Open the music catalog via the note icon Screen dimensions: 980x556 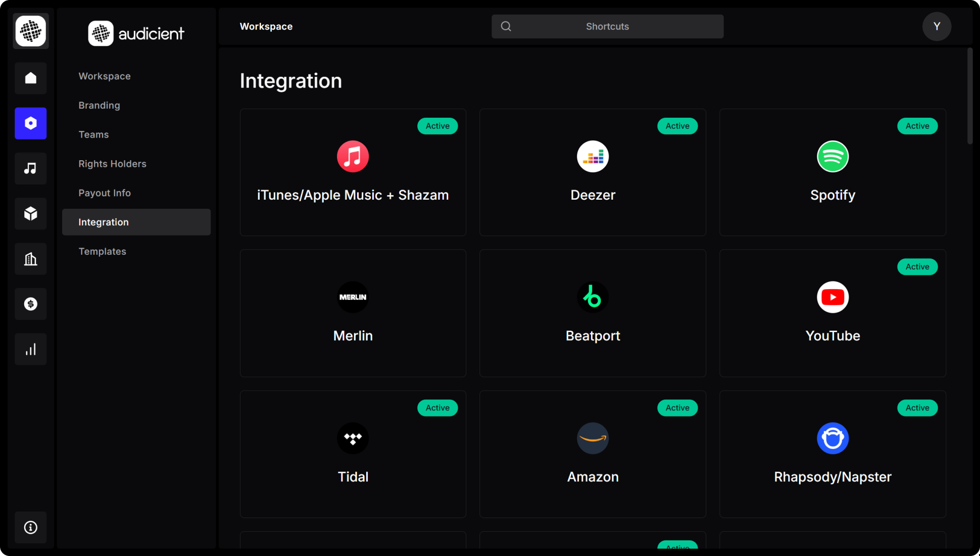coord(30,168)
